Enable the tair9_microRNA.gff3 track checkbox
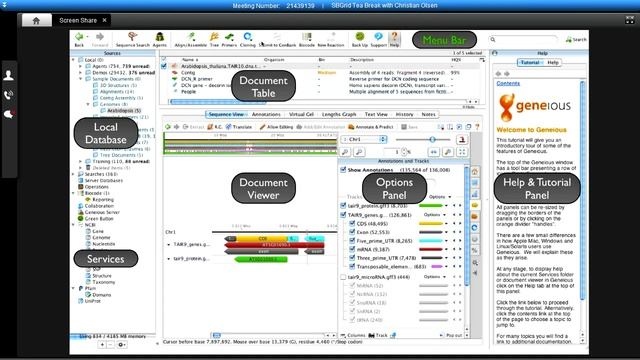640x360 pixels. pyautogui.click(x=343, y=277)
